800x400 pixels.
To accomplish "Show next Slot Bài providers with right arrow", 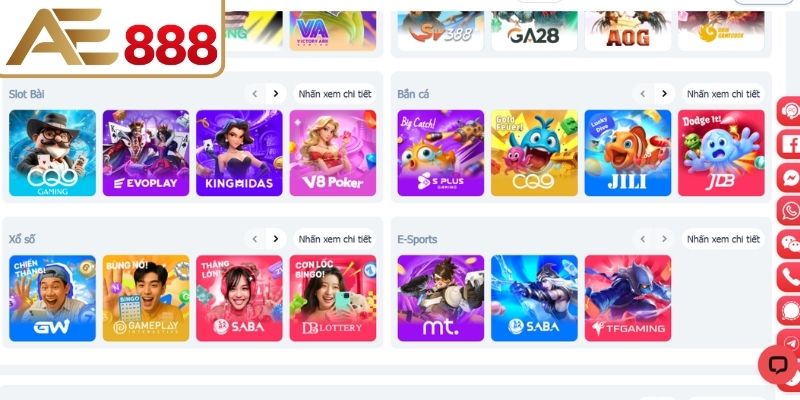I will (x=276, y=94).
